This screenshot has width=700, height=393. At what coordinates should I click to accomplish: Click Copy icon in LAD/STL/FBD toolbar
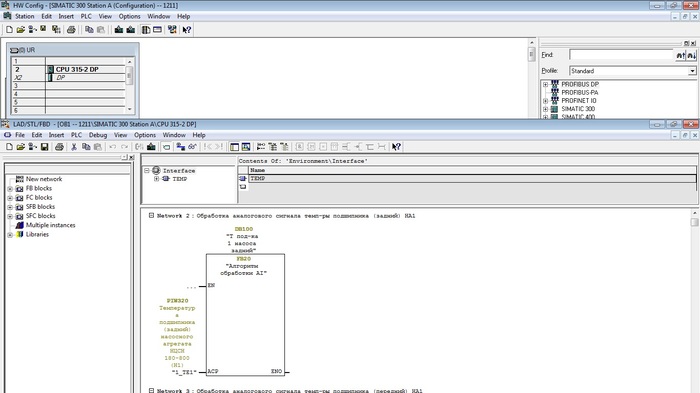click(x=86, y=146)
